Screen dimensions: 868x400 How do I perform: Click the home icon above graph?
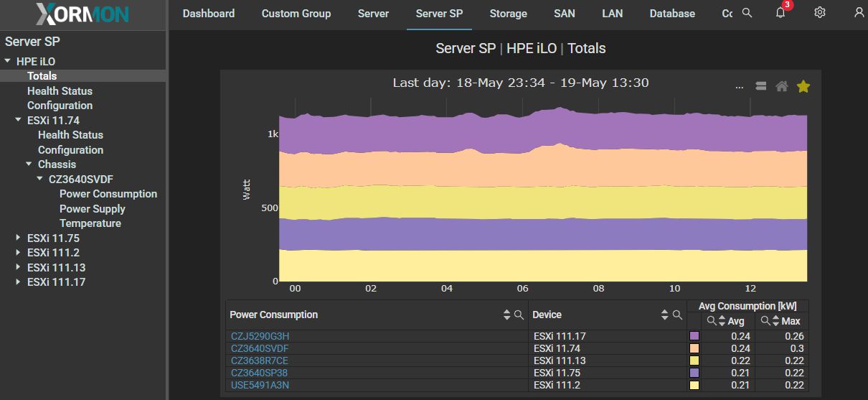click(x=782, y=86)
